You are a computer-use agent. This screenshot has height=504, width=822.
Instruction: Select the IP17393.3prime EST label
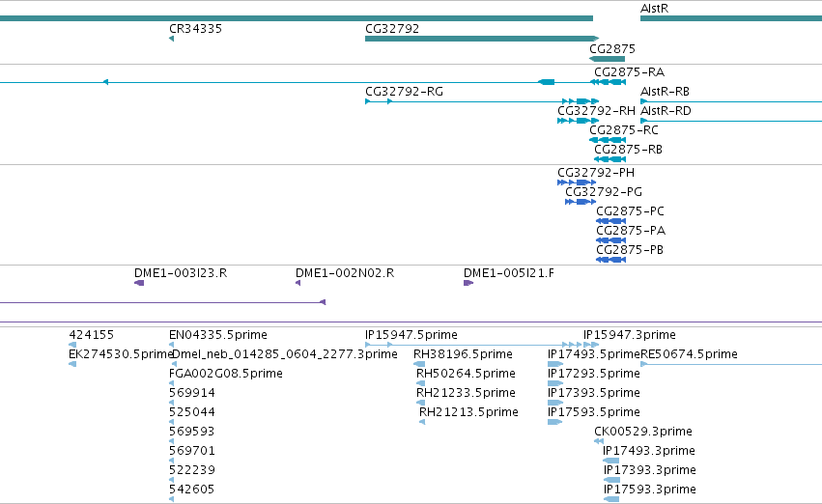click(x=650, y=471)
